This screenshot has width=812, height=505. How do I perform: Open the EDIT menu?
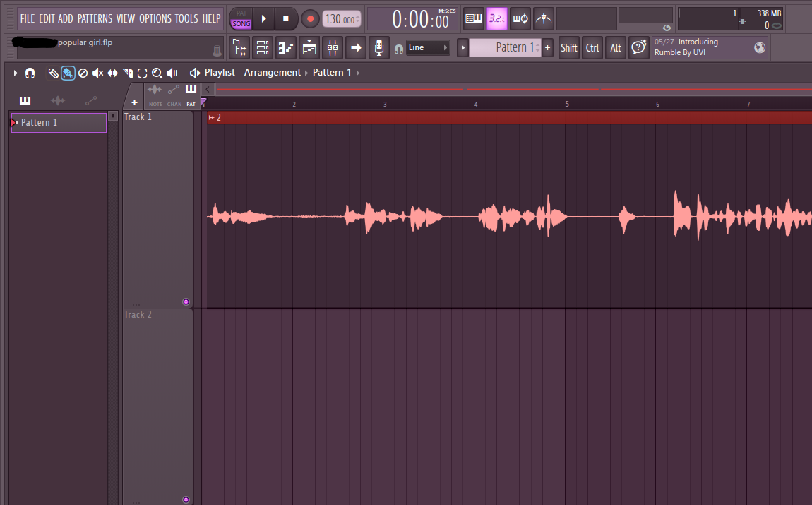coord(47,18)
